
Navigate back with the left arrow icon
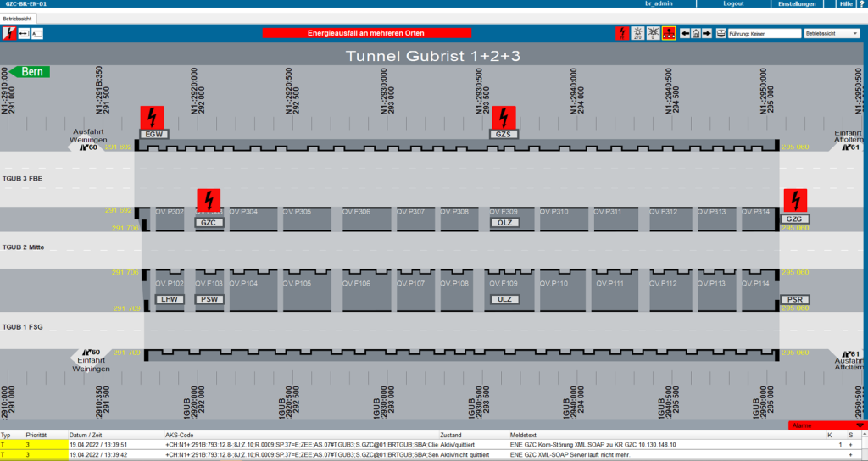685,33
